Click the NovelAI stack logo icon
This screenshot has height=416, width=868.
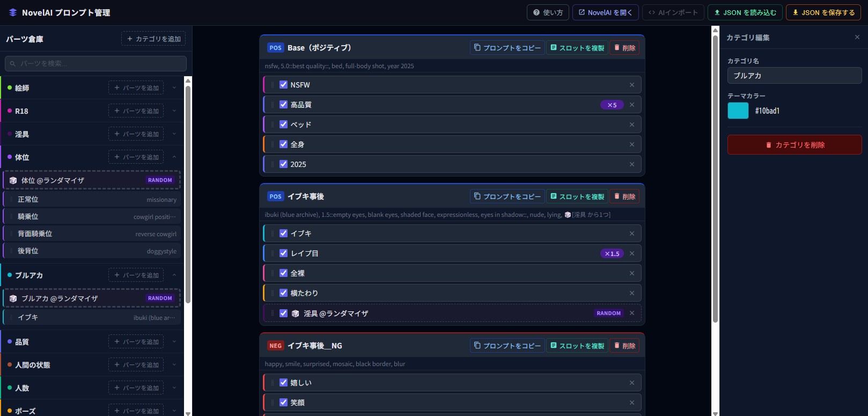[x=13, y=12]
